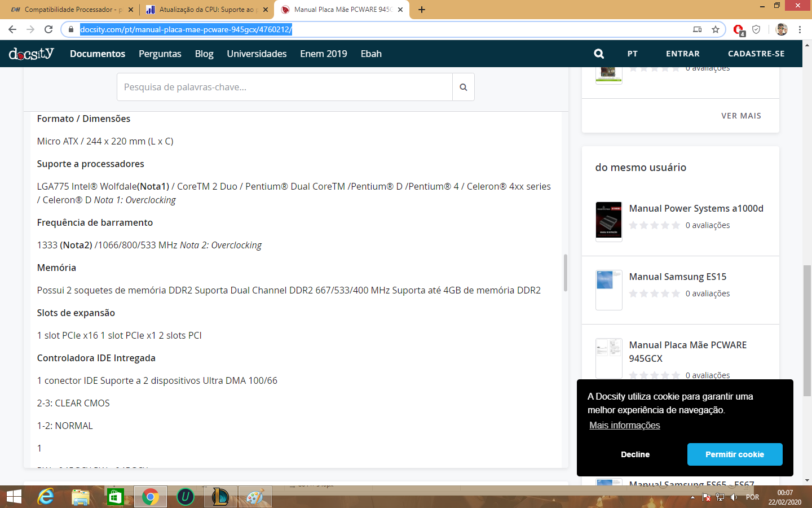Launch Internet Explorer from taskbar
Screen dimensions: 812x508
[x=46, y=497]
